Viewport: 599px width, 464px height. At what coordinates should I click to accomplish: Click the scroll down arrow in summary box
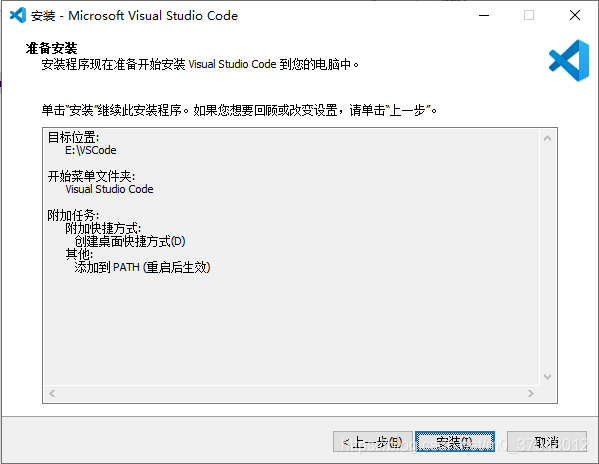547,377
